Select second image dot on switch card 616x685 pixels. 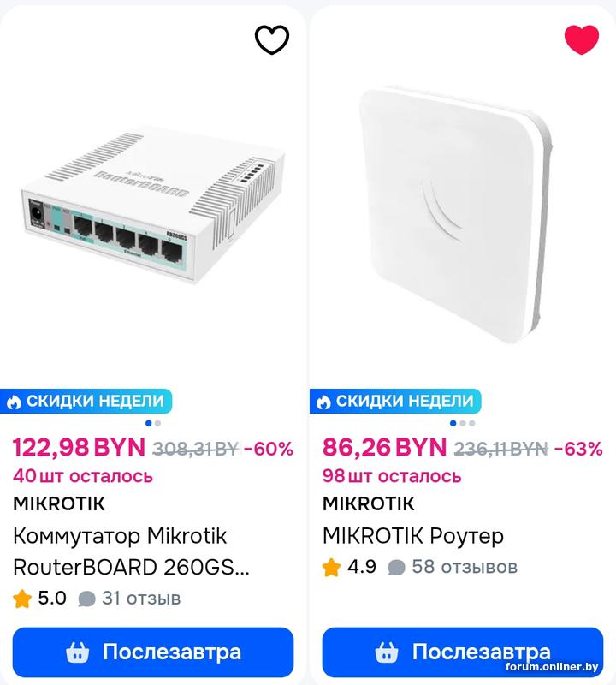click(x=157, y=423)
